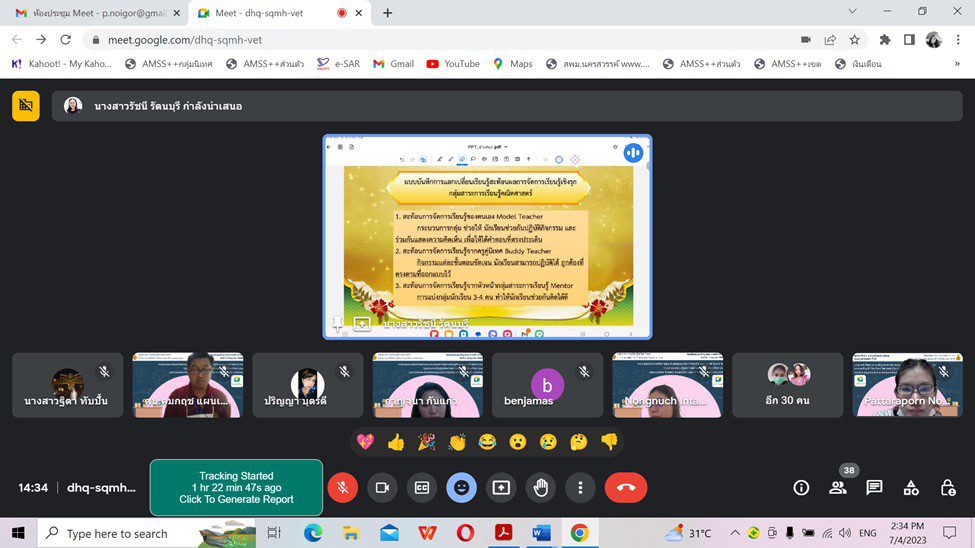Show the tile with 30 more participants
The height and width of the screenshot is (548, 975).
787,385
